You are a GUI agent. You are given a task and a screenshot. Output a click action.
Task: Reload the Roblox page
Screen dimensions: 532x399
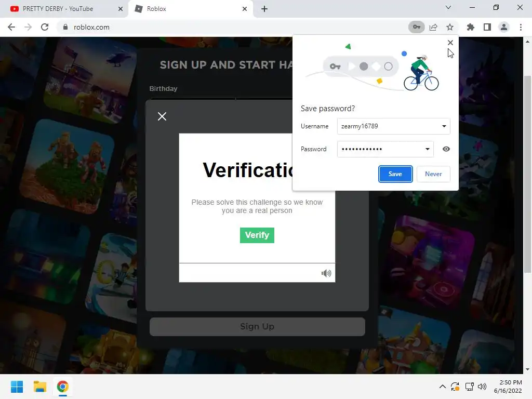point(45,27)
